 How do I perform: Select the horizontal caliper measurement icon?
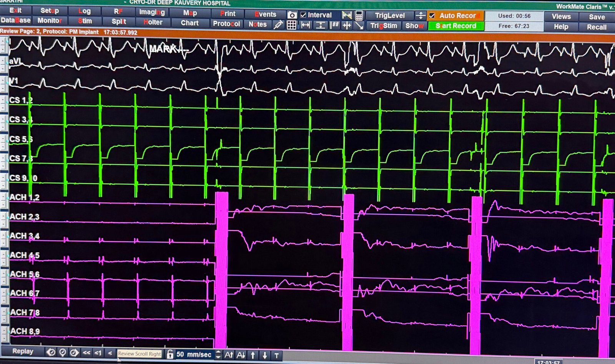click(x=306, y=25)
